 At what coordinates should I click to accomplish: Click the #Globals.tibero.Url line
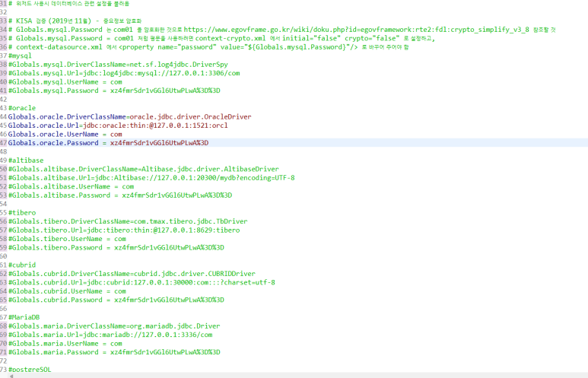point(124,230)
